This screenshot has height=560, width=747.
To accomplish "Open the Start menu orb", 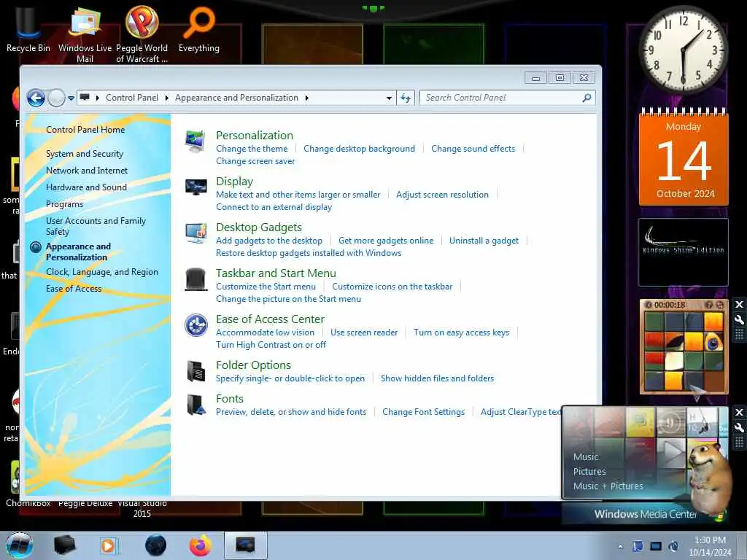I will pyautogui.click(x=20, y=545).
